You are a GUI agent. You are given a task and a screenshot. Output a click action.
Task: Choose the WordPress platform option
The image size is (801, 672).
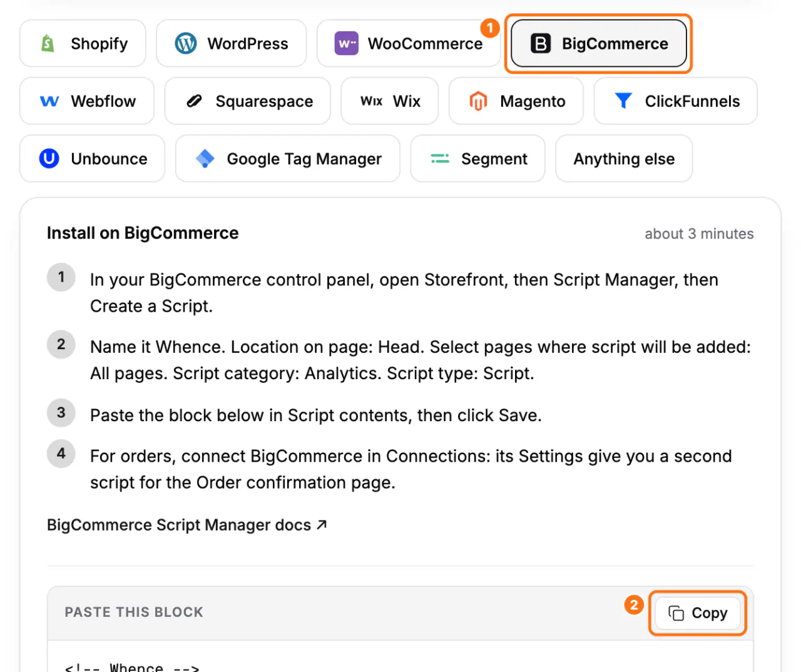pos(232,43)
